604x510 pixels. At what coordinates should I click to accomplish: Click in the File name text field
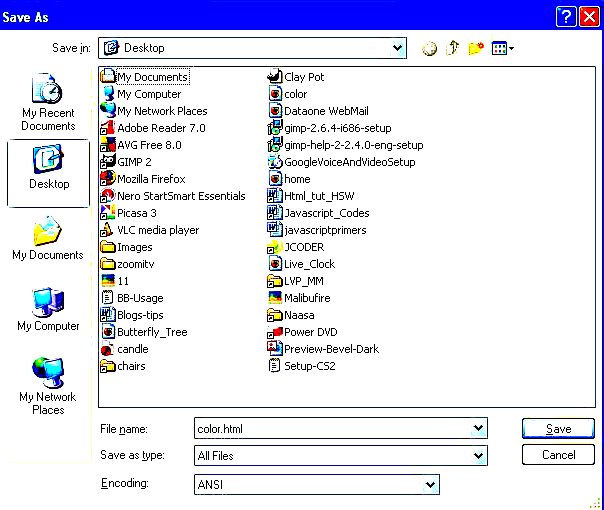pos(333,428)
